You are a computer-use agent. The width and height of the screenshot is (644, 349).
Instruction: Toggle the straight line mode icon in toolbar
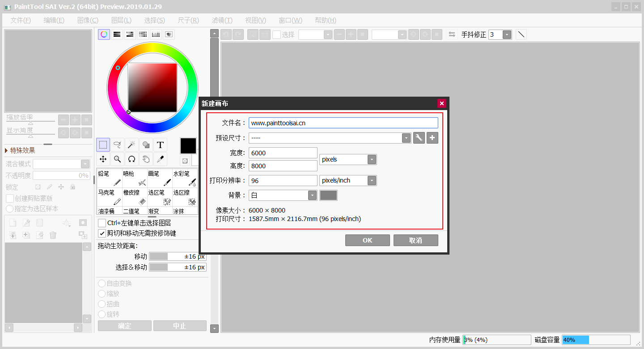point(521,34)
